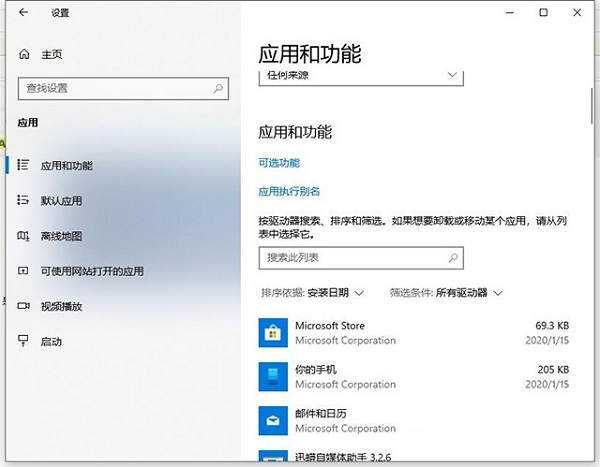Select the 你的手机 list entry name
This screenshot has height=467, width=600.
[316, 369]
